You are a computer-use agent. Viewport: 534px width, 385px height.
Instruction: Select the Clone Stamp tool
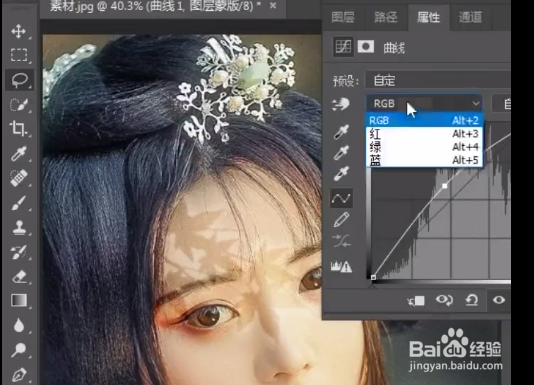[x=19, y=228]
